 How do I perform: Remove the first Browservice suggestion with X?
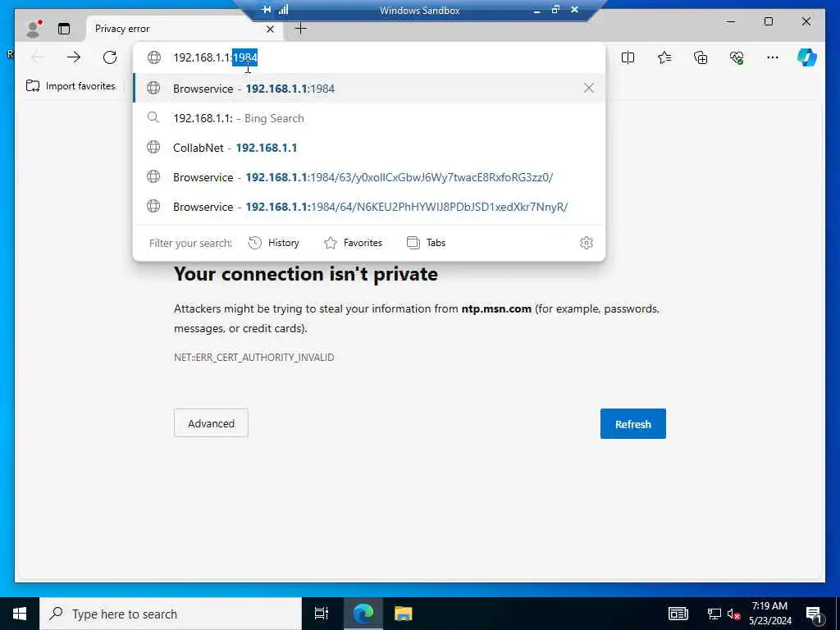589,88
